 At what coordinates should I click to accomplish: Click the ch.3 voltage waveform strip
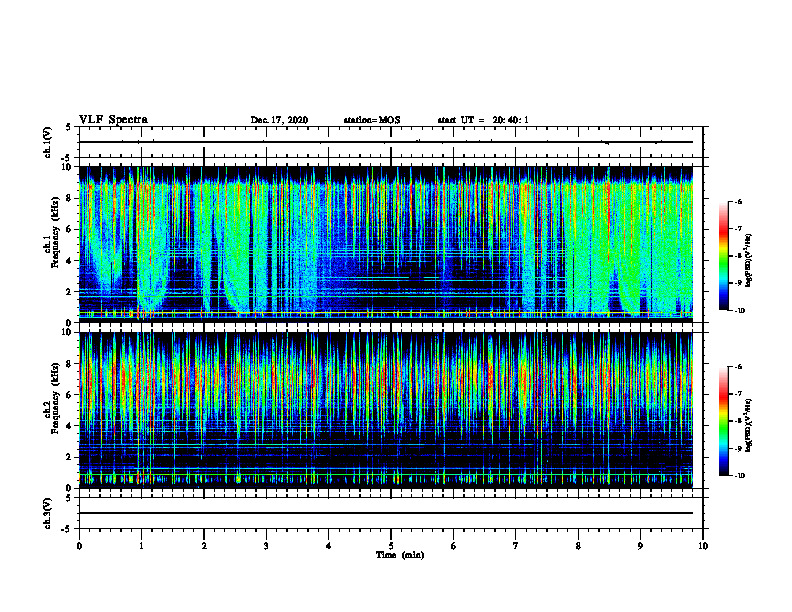pyautogui.click(x=391, y=513)
